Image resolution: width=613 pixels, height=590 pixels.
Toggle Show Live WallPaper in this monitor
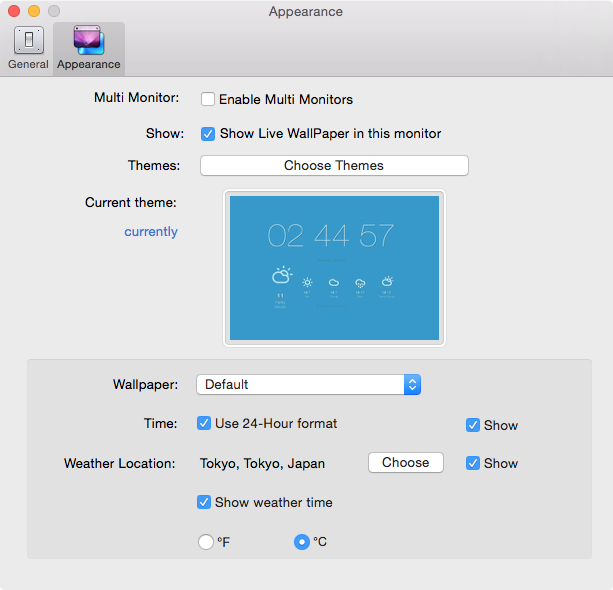208,134
